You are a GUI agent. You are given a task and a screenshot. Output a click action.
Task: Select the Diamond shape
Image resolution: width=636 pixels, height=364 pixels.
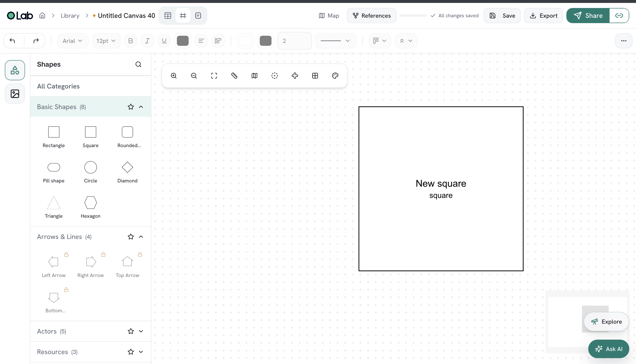pos(128,173)
